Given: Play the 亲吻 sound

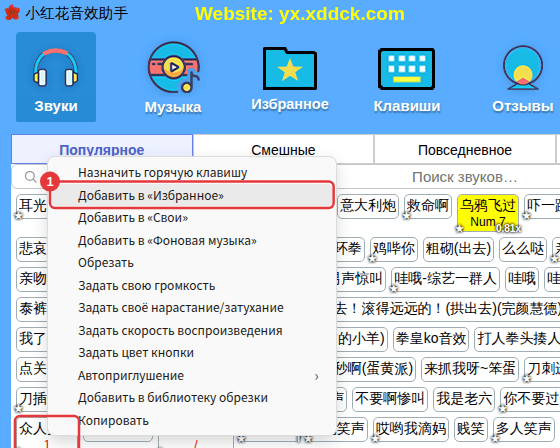Looking at the screenshot, I should click(x=32, y=278).
